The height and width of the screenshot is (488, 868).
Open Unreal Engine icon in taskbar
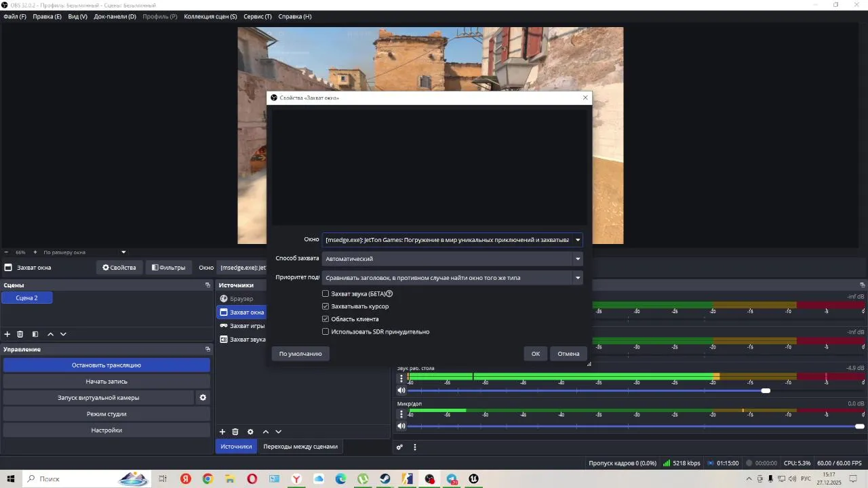474,479
